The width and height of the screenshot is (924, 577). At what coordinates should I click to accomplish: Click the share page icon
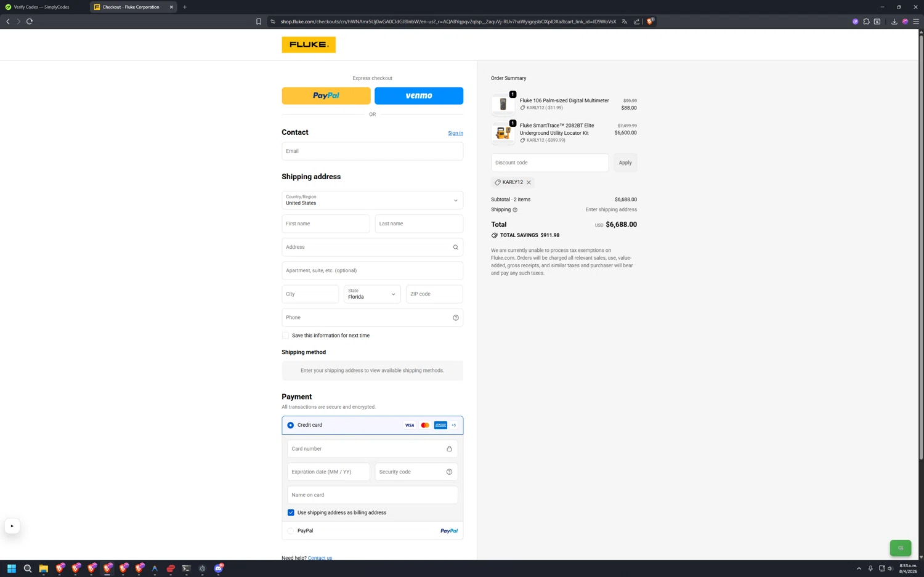click(x=637, y=22)
